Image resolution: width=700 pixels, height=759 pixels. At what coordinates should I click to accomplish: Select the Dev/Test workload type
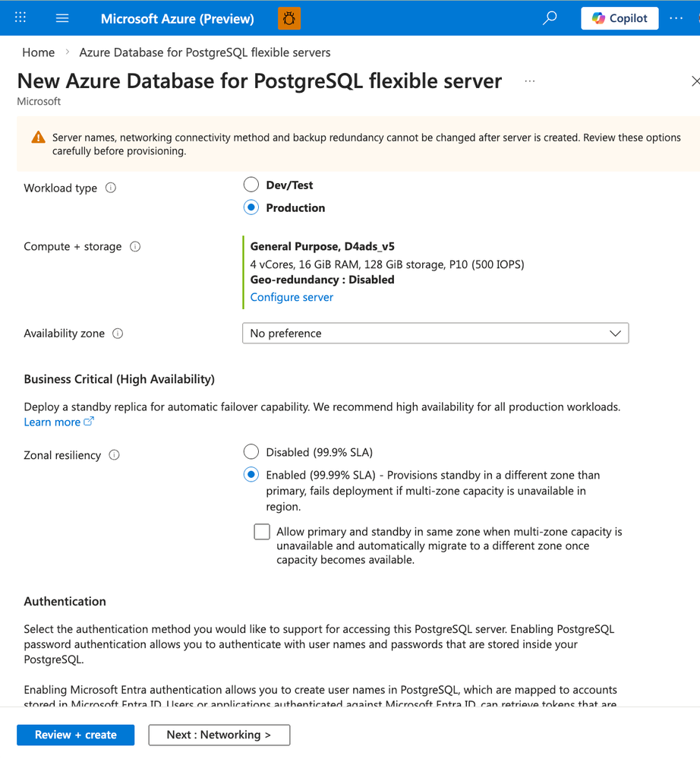tap(251, 185)
